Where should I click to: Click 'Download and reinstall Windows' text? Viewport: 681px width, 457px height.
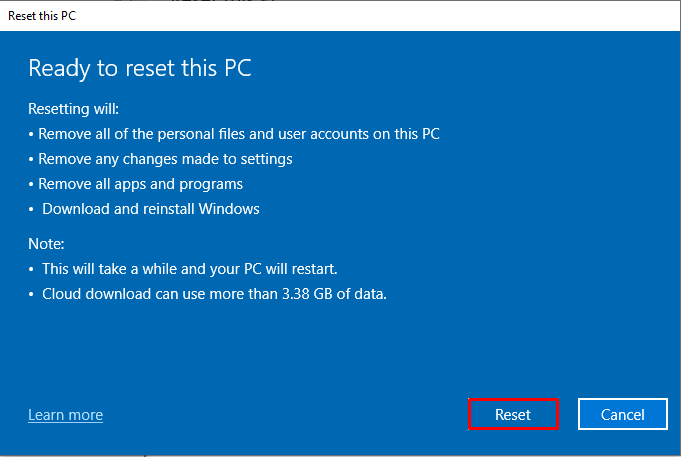151,209
